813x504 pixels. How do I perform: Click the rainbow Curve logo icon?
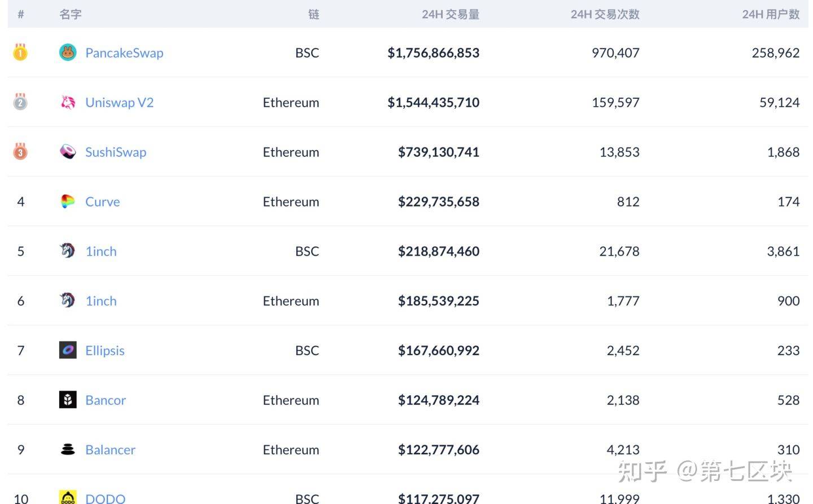click(68, 201)
